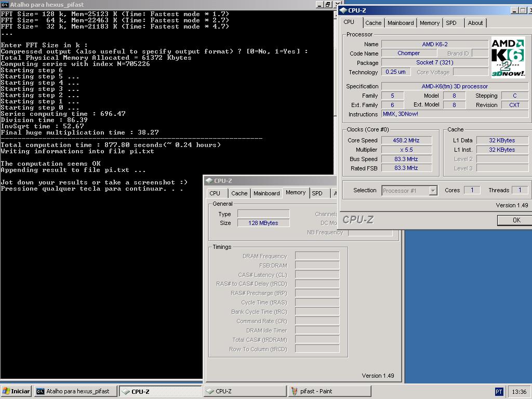This screenshot has height=399, width=532.
Task: Click the L1 Inst. value 32 KBytes
Action: pyautogui.click(x=502, y=150)
